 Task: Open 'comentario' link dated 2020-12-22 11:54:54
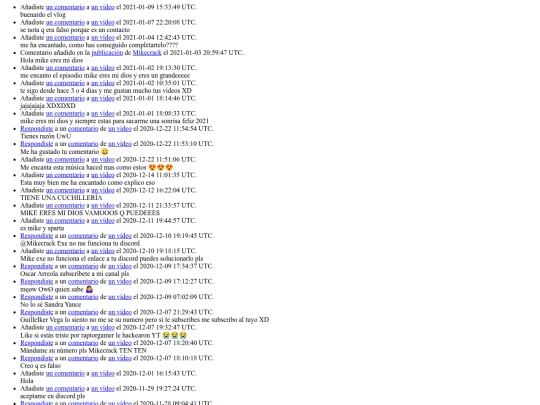coord(83,128)
